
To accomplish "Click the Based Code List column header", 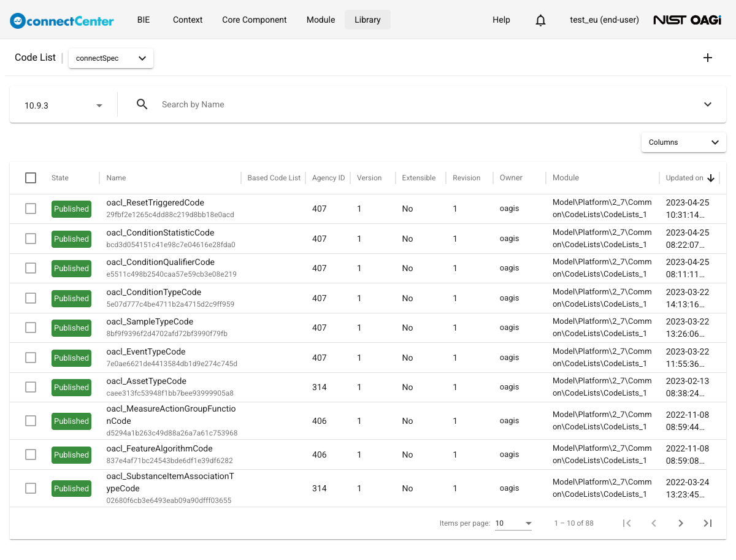I will click(274, 178).
